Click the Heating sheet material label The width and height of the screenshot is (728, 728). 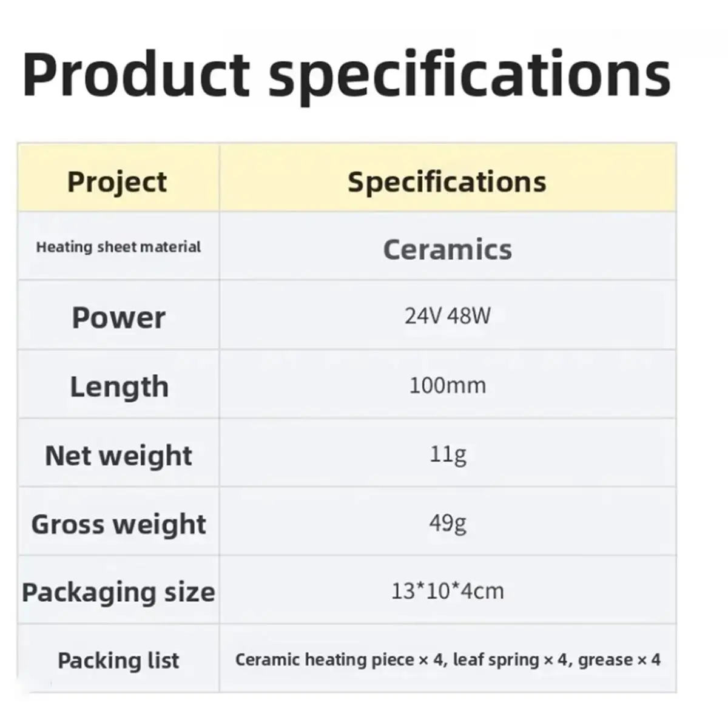[118, 247]
